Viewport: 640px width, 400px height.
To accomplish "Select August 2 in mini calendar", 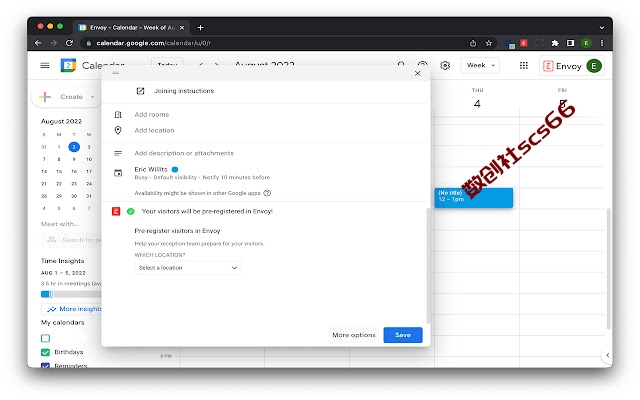I will coord(74,147).
